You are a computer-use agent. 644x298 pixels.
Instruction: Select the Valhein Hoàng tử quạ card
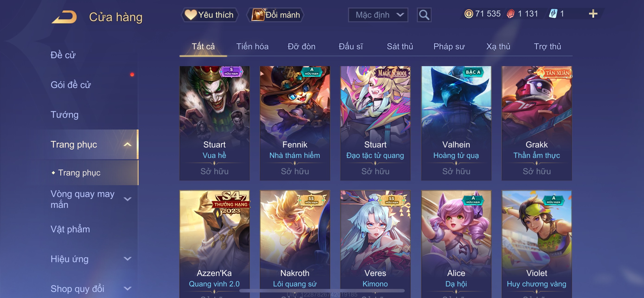pos(456,123)
